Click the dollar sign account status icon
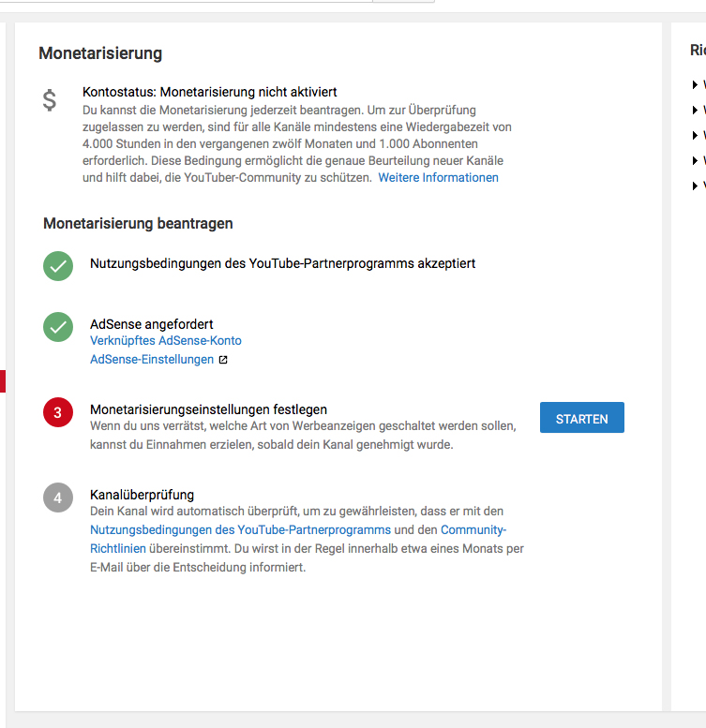The image size is (706, 728). tap(50, 100)
